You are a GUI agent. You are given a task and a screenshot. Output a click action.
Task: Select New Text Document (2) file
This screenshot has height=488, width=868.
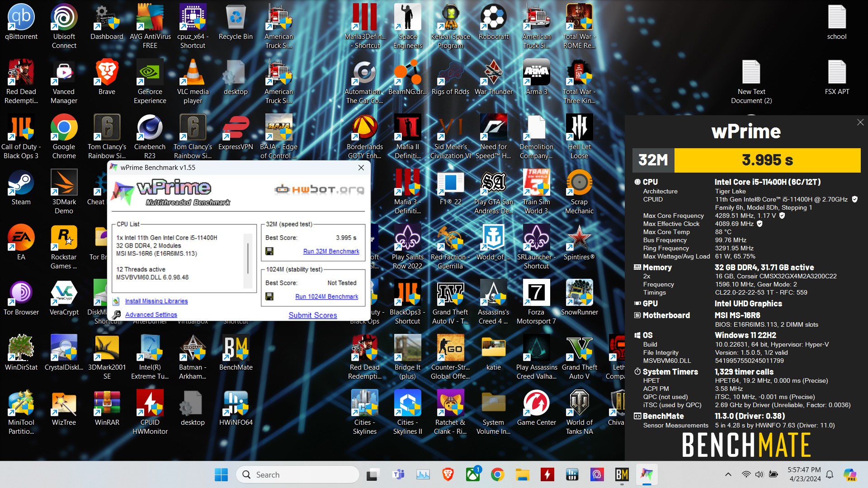(751, 81)
